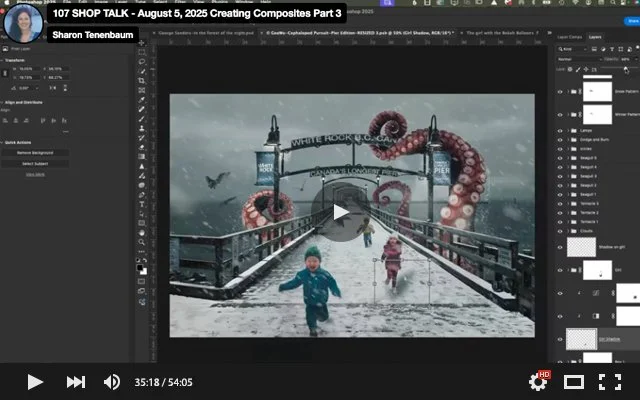Click the Select Subject button

35,164
